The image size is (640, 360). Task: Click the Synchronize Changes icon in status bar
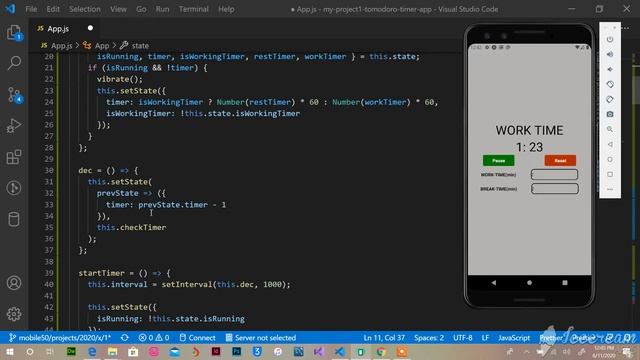[124, 338]
